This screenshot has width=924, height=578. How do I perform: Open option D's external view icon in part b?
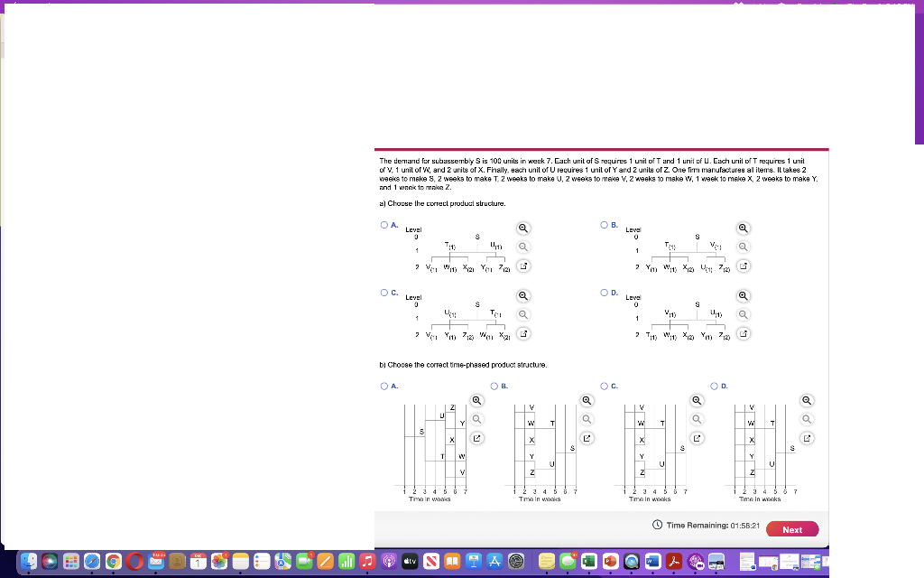[806, 437]
